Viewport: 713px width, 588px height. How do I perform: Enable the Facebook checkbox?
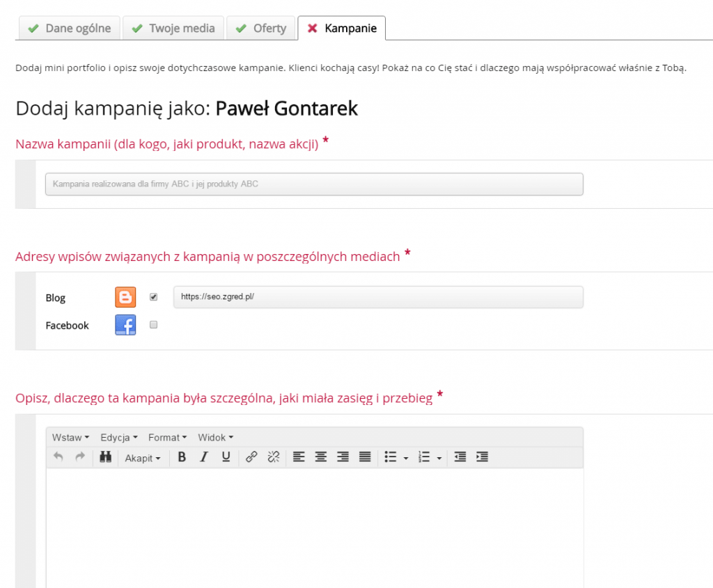pyautogui.click(x=154, y=324)
